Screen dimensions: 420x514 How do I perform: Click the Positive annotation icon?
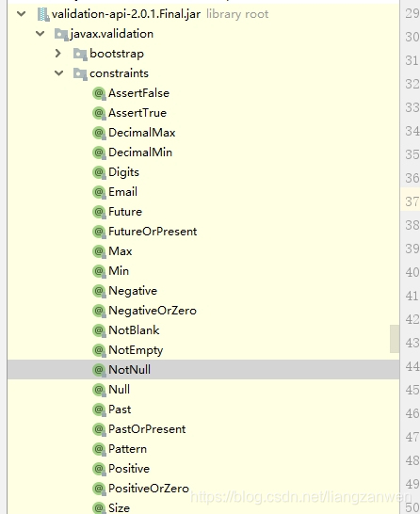click(99, 469)
